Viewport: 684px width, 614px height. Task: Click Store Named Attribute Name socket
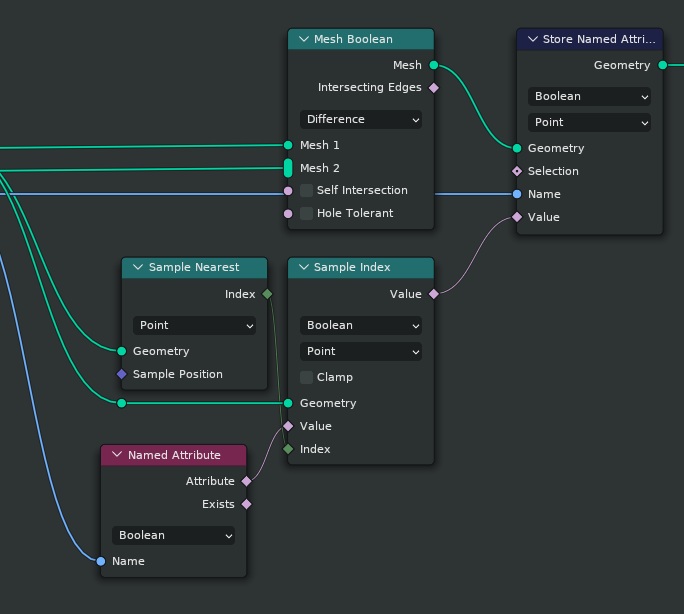pos(517,194)
